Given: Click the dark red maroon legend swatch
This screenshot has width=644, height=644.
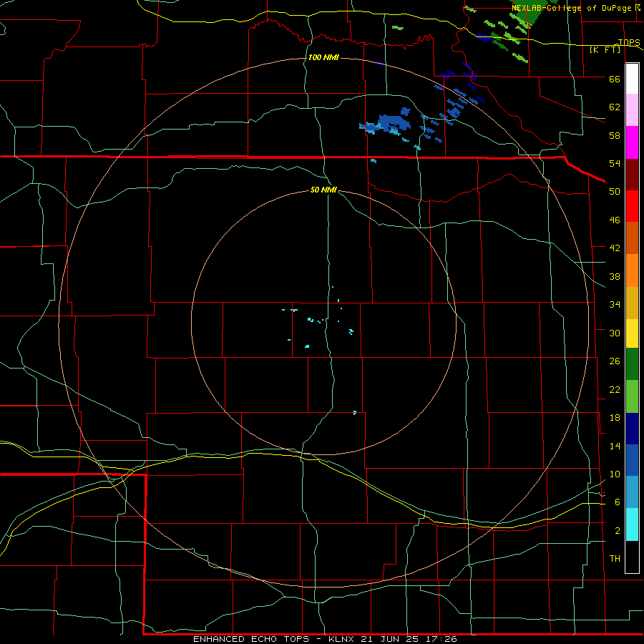Looking at the screenshot, I should (632, 174).
